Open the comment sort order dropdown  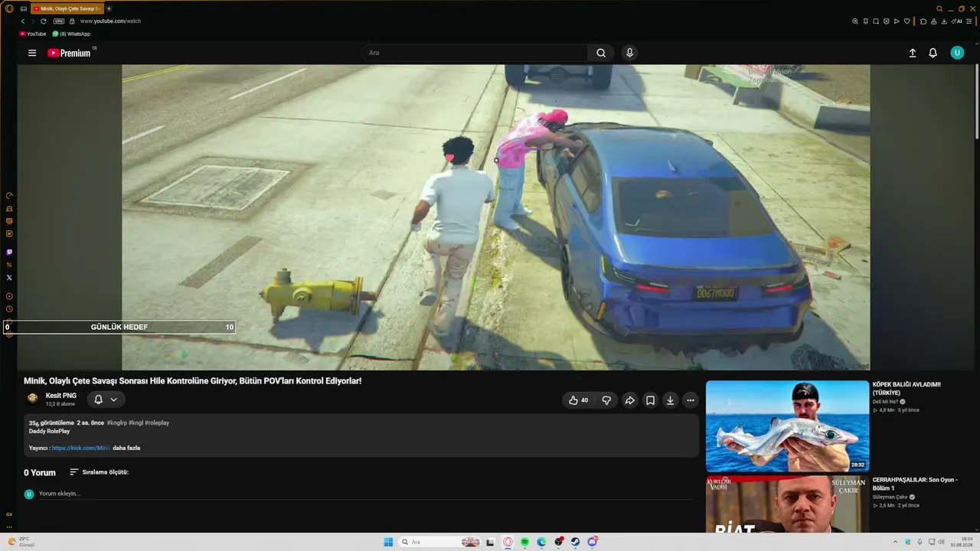point(99,472)
